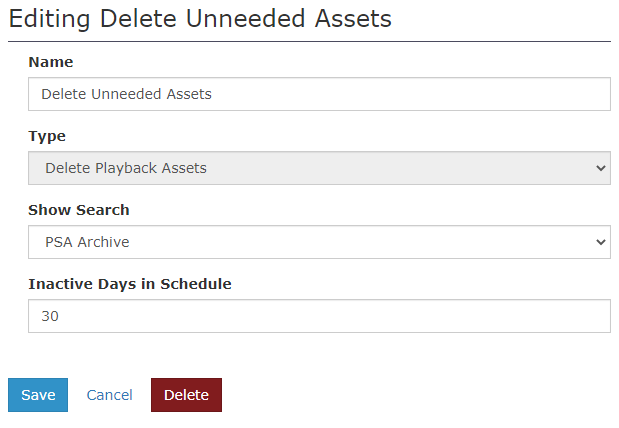Click the 'PSA Archive' selected option
The height and width of the screenshot is (428, 619).
(87, 242)
